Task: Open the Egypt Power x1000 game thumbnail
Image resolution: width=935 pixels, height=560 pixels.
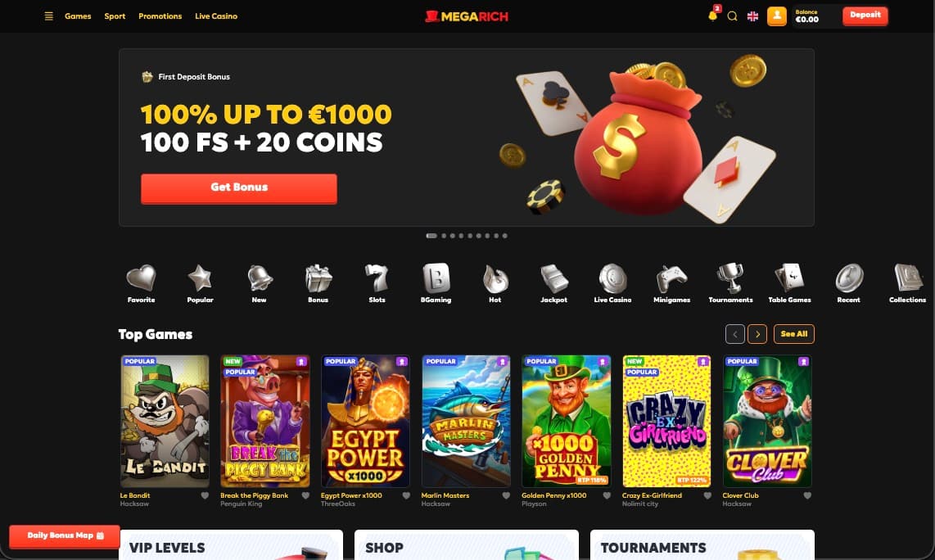Action: pyautogui.click(x=365, y=421)
